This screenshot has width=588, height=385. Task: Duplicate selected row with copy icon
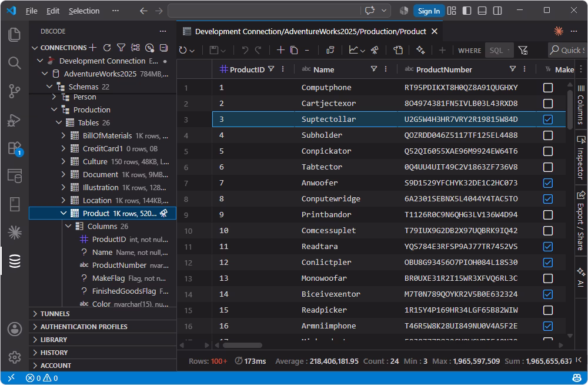294,50
